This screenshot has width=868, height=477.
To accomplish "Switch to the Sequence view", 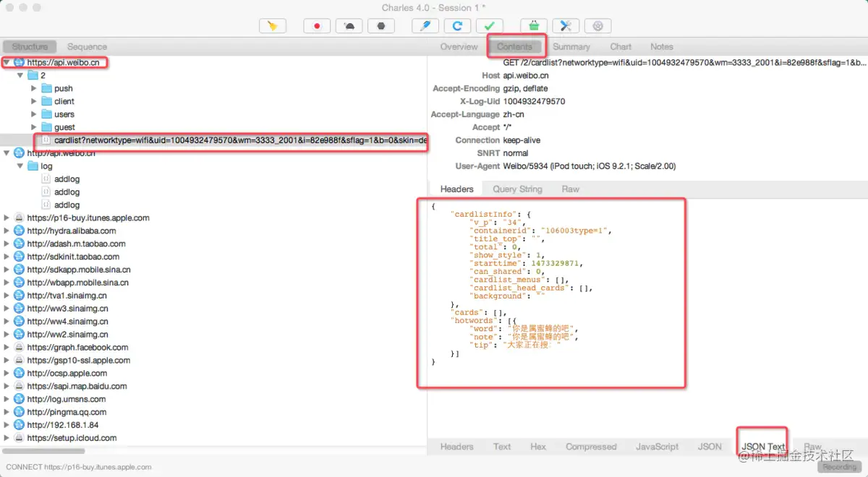I will (x=87, y=46).
